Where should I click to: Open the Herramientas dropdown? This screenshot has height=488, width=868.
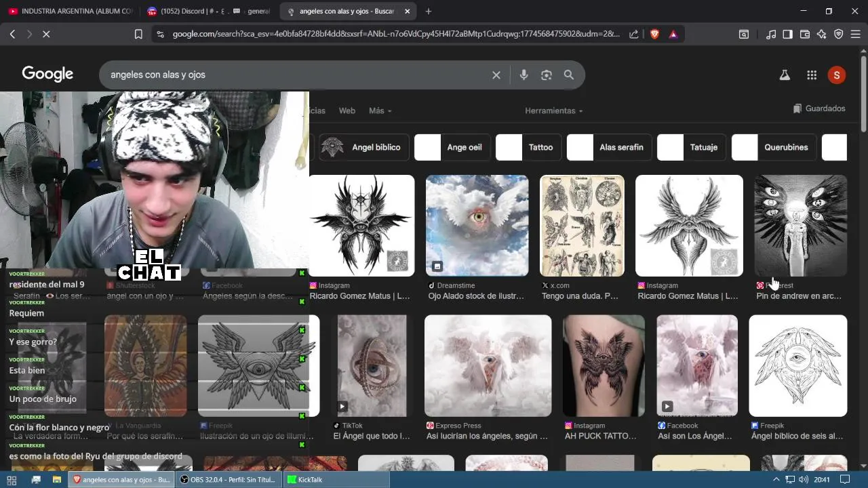553,110
